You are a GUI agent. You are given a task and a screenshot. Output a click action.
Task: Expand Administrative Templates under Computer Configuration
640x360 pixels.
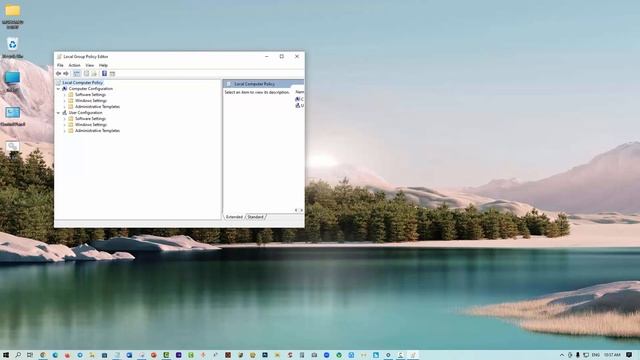[x=64, y=107]
